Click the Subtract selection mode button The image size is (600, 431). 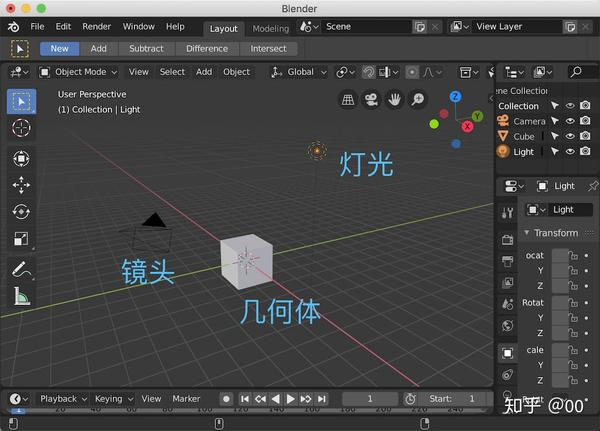point(146,49)
